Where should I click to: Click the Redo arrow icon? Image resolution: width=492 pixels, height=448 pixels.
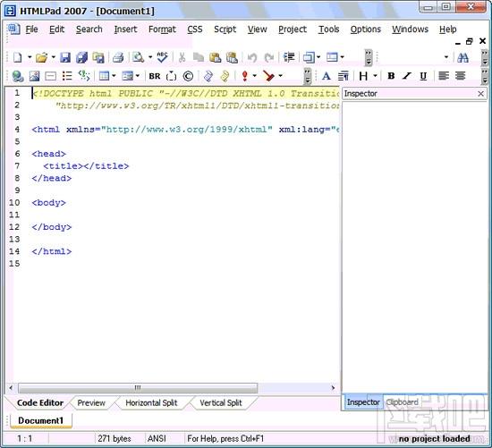click(x=269, y=57)
